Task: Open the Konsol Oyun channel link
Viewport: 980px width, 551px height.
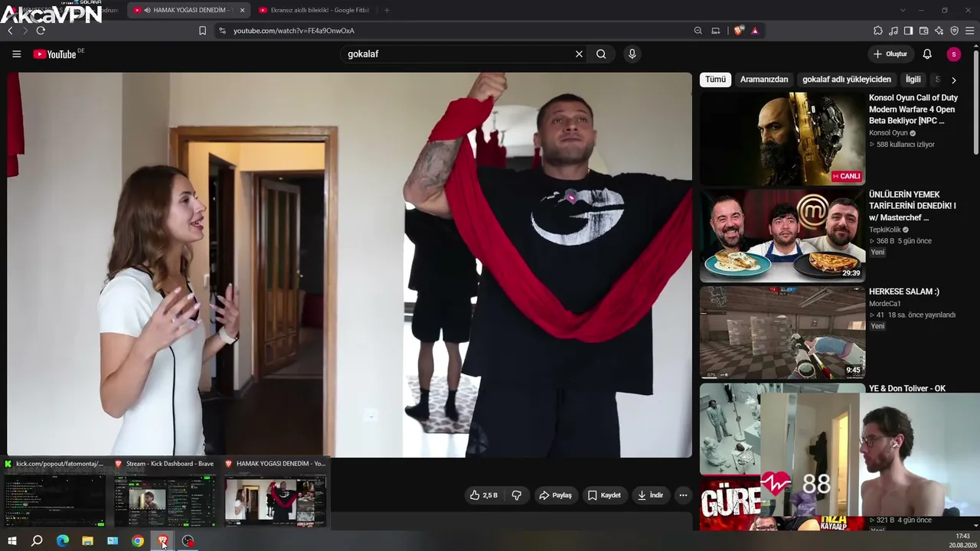Action: pyautogui.click(x=888, y=133)
